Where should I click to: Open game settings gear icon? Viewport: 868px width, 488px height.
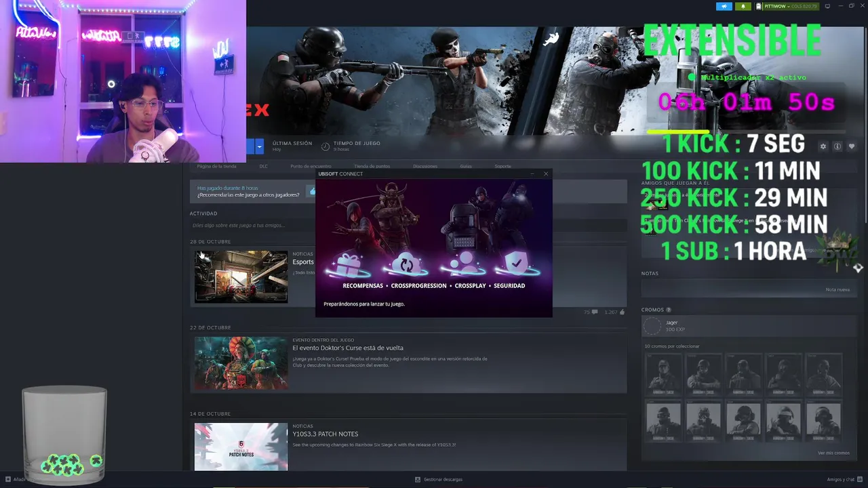point(823,146)
